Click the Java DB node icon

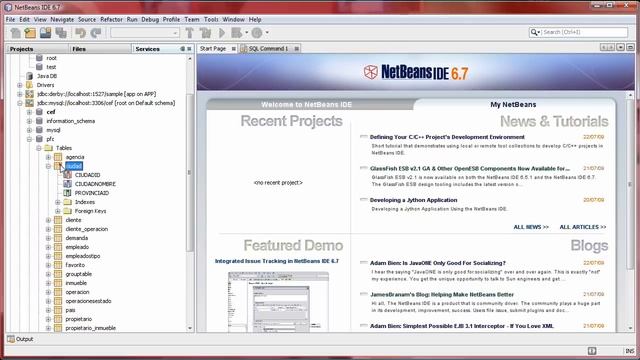[29, 76]
